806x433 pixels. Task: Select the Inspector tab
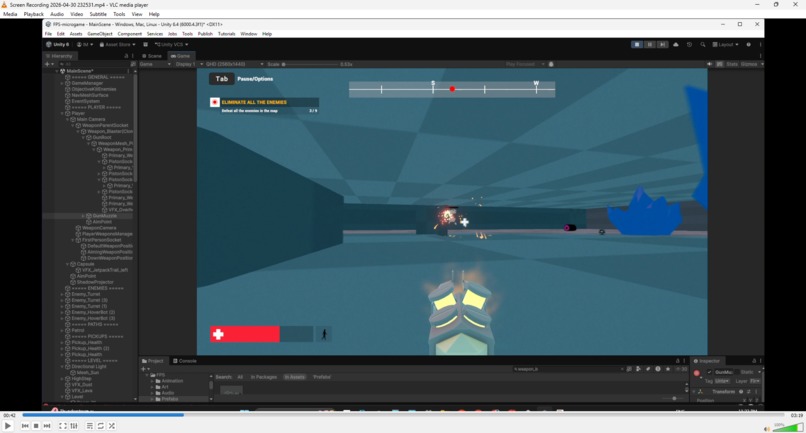(707, 361)
